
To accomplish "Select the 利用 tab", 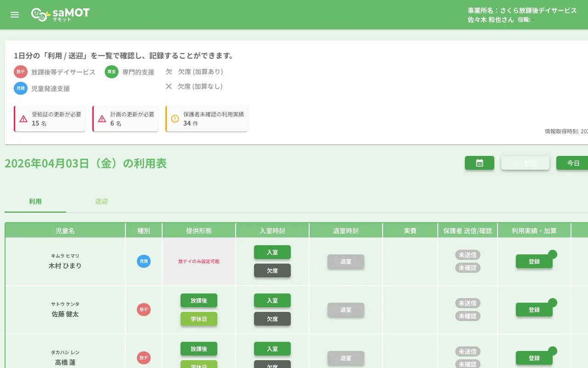I will coord(35,201).
